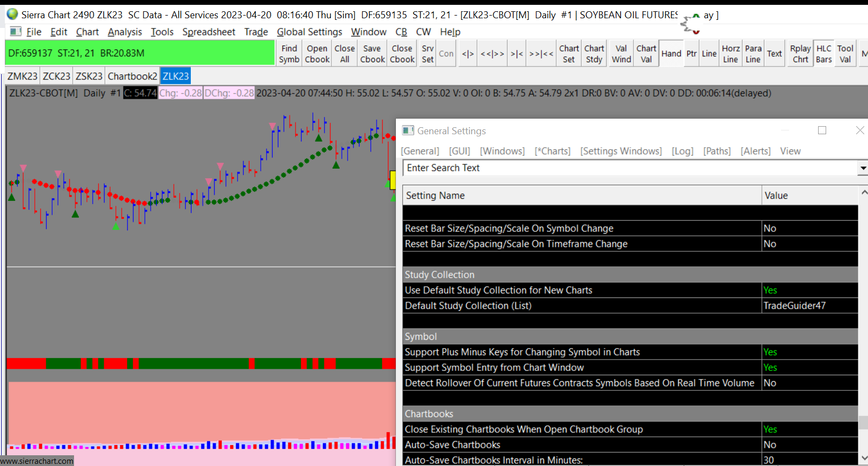Open the Tools menu

(x=162, y=32)
